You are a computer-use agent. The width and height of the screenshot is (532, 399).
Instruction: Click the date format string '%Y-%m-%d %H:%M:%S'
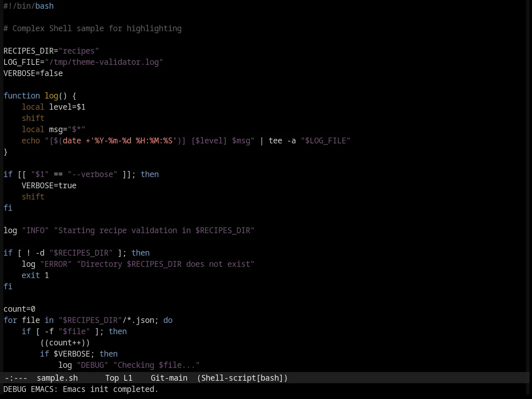[x=133, y=140]
